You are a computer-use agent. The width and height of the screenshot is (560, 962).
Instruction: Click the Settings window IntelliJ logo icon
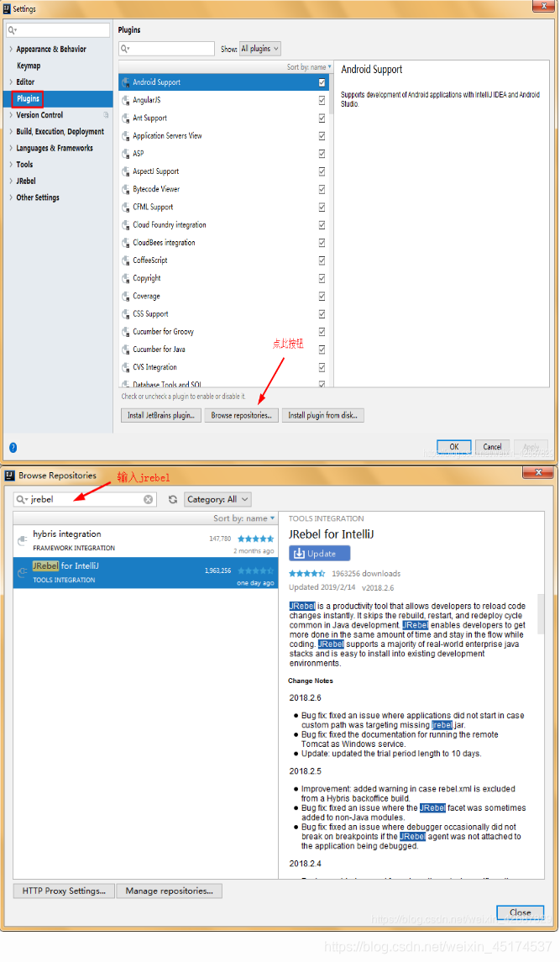pyautogui.click(x=8, y=8)
